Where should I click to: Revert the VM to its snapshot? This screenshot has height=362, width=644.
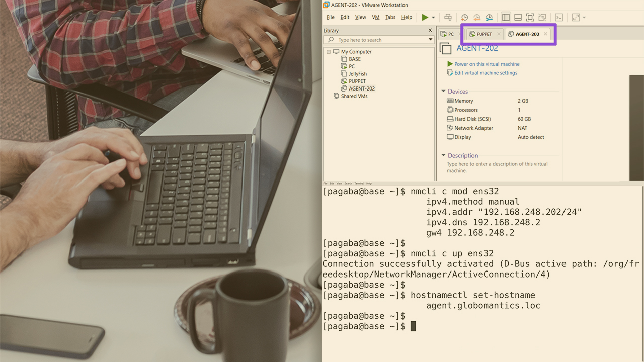(477, 17)
